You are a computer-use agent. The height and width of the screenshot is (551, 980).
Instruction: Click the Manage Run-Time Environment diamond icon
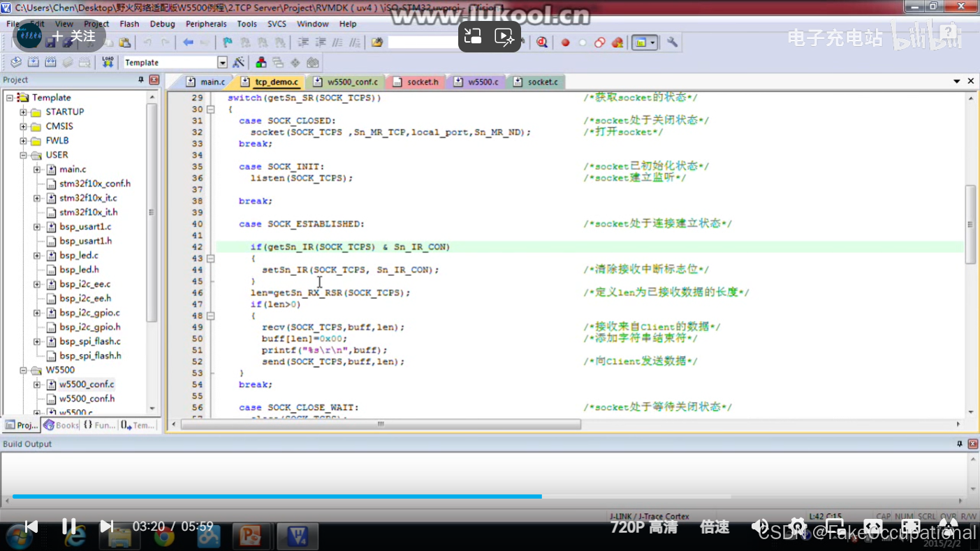click(295, 62)
